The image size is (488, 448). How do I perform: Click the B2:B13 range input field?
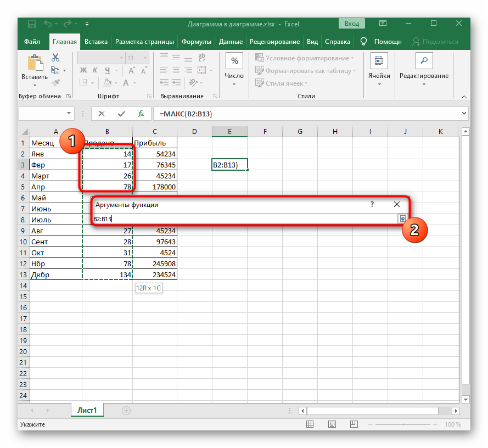244,219
